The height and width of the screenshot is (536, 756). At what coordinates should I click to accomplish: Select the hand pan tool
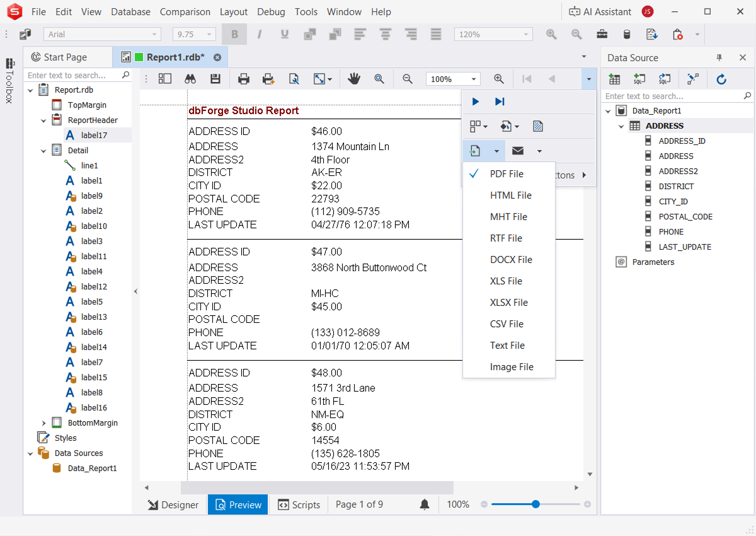354,79
